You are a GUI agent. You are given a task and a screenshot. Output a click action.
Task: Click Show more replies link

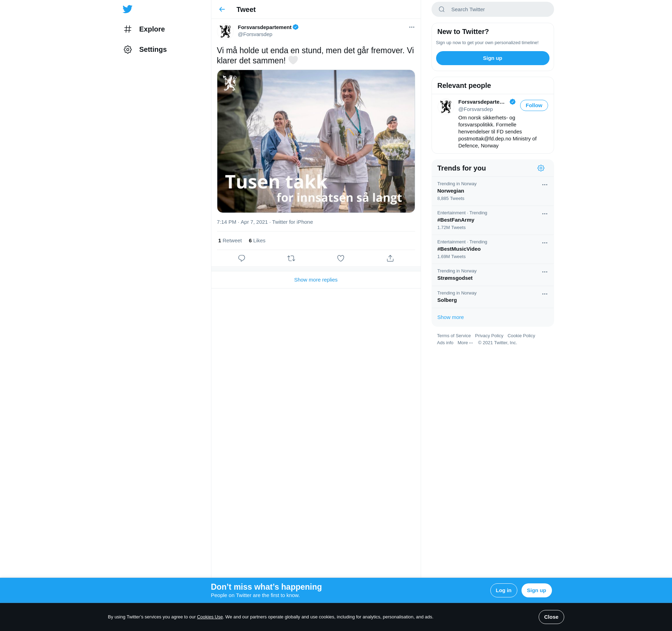[316, 280]
